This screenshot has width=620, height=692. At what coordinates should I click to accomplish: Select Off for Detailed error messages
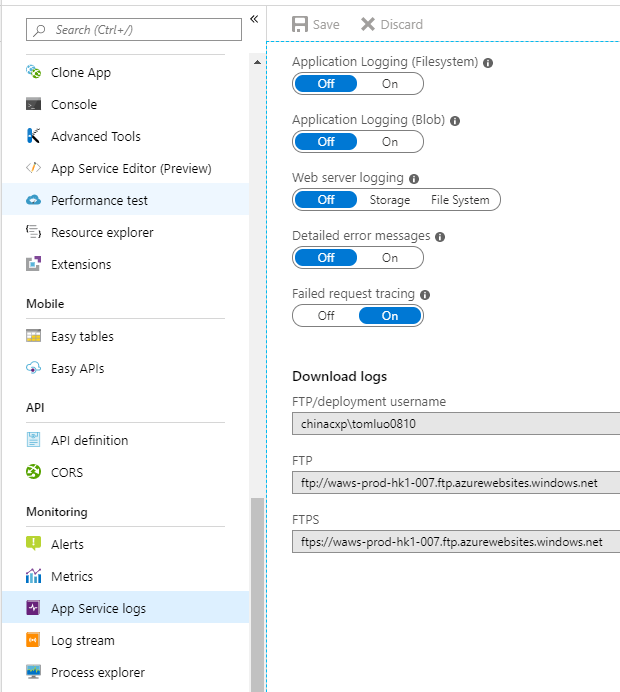coord(326,258)
